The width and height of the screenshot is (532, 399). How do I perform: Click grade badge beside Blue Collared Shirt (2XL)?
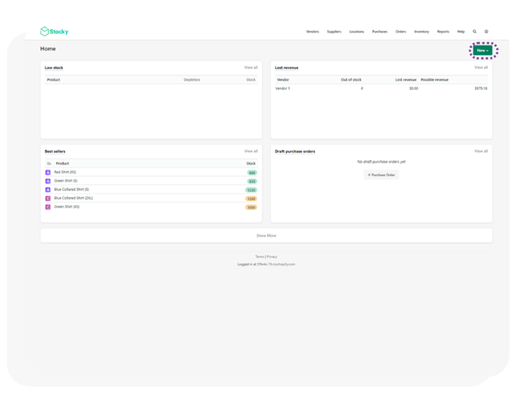(48, 199)
